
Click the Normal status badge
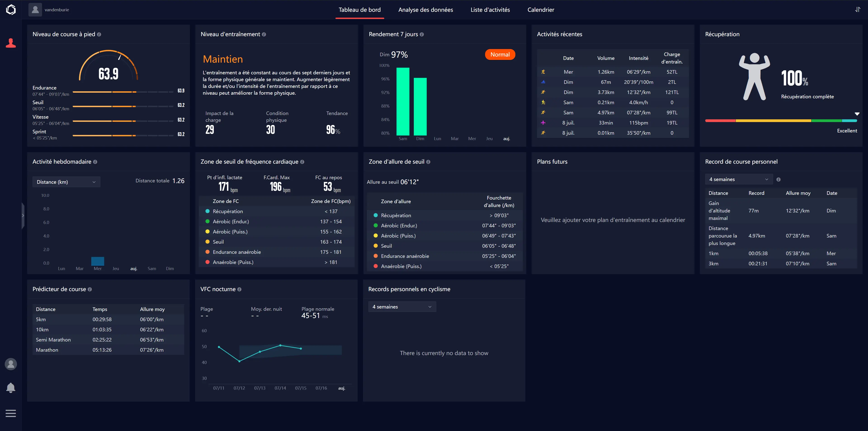click(x=500, y=55)
